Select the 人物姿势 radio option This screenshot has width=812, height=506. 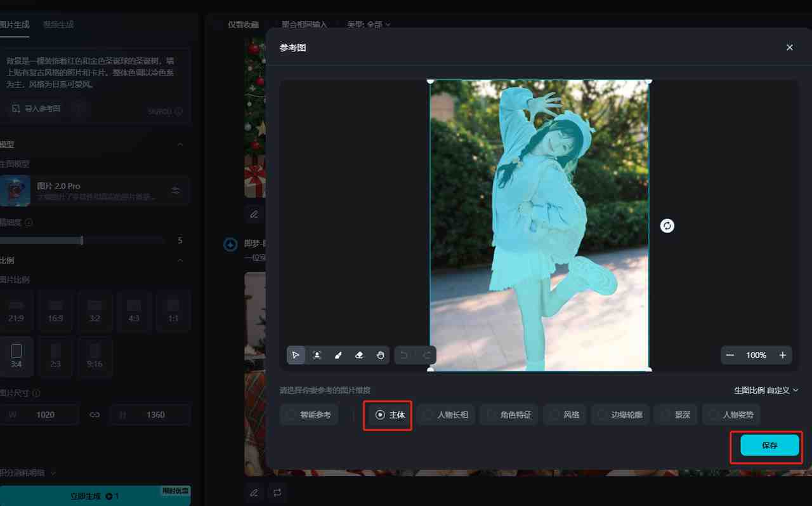731,415
